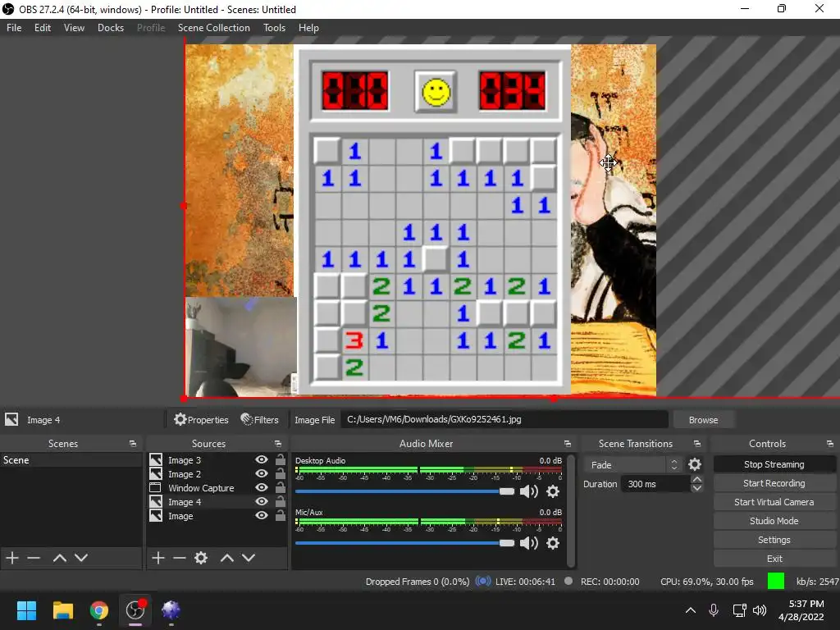The image size is (840, 630).
Task: Open the File menu
Action: [14, 28]
